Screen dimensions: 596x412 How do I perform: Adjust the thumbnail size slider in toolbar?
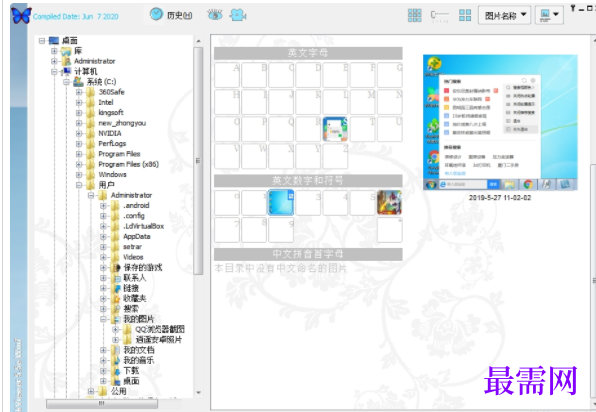439,15
